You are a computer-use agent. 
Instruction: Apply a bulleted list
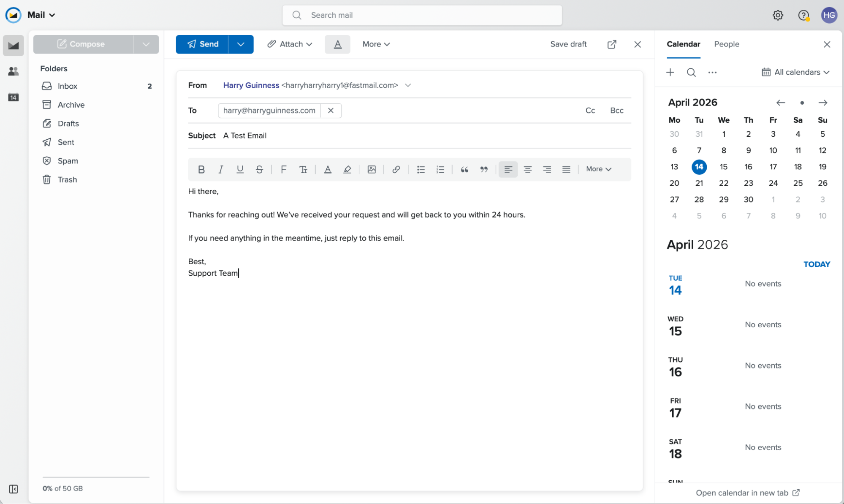tap(421, 169)
